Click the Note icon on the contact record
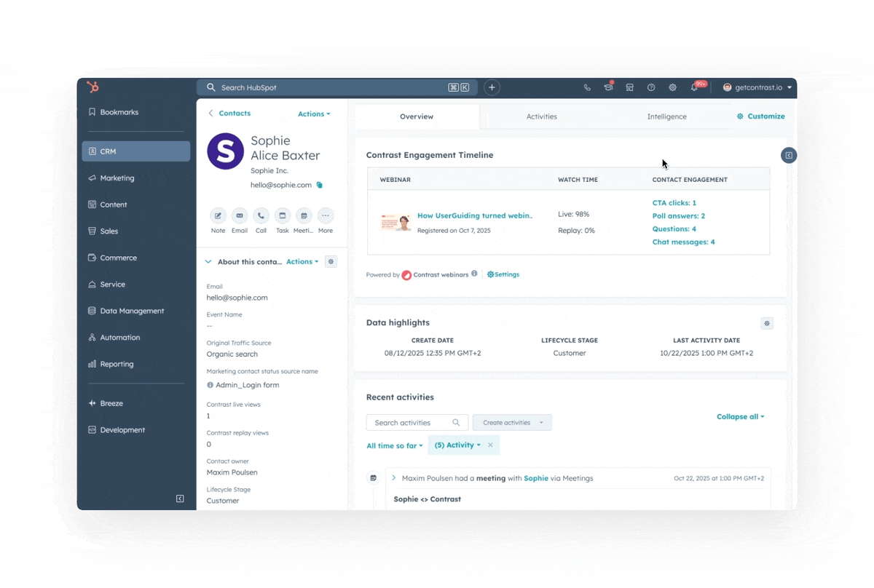This screenshot has width=874, height=588. point(218,216)
